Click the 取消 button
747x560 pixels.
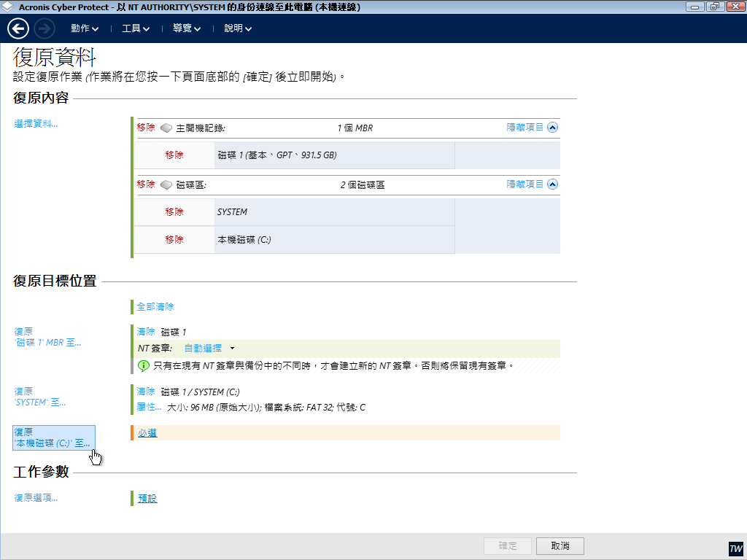pos(560,546)
